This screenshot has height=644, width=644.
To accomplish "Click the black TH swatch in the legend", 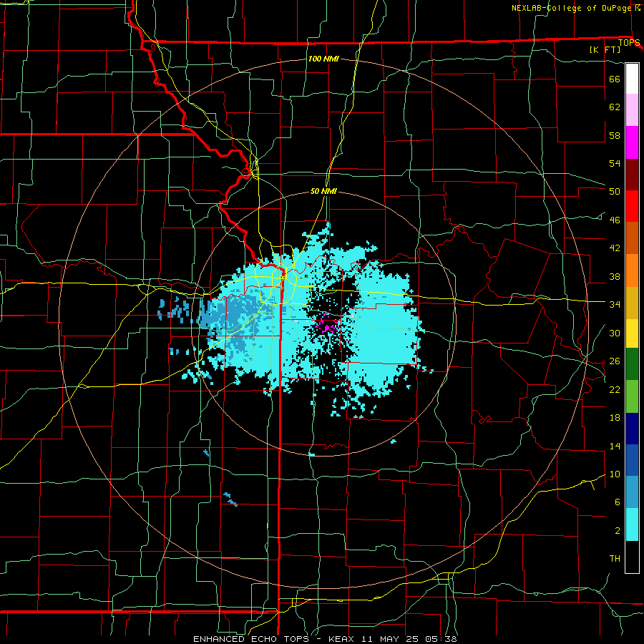I will 632,557.
